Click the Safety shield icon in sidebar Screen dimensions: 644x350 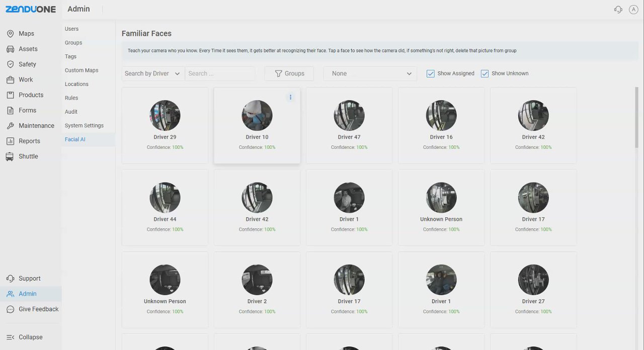(x=10, y=64)
